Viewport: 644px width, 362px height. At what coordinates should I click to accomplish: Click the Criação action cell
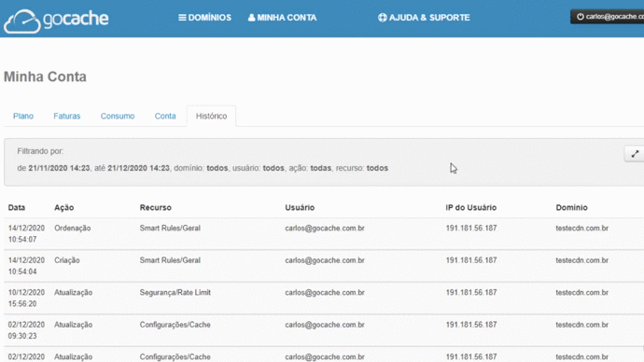pyautogui.click(x=67, y=260)
